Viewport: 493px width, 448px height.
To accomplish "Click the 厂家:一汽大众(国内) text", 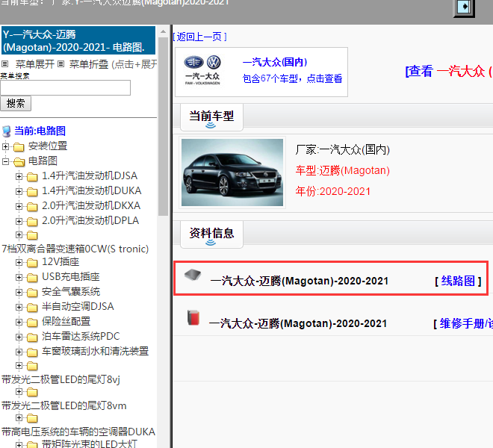I will click(x=342, y=149).
